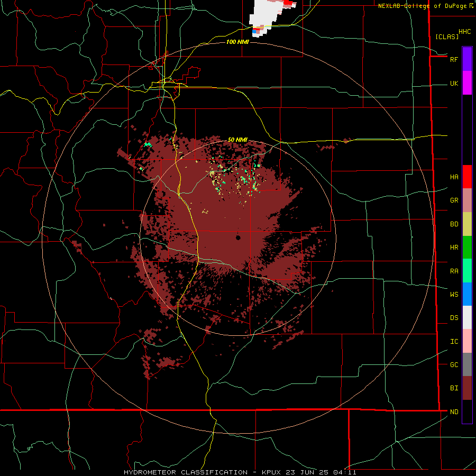Click the BI biological brown swatch
The height and width of the screenshot is (476, 476).
(x=467, y=388)
